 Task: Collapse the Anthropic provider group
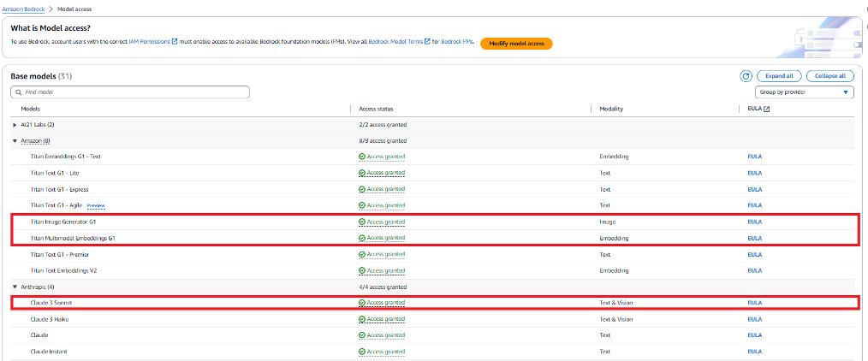tap(15, 287)
